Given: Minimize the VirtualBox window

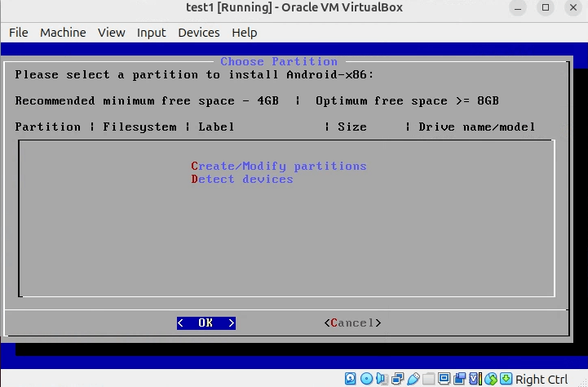Looking at the screenshot, I should coord(518,7).
